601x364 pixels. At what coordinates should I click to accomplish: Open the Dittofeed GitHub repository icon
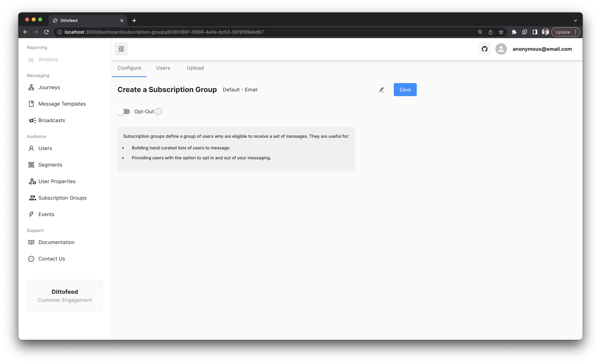[x=484, y=49]
